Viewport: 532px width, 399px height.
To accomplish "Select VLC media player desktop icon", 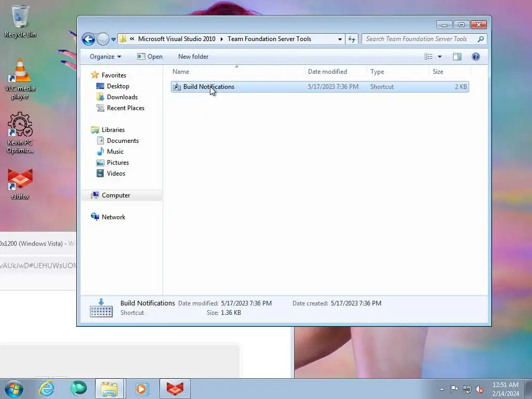I will (x=20, y=79).
